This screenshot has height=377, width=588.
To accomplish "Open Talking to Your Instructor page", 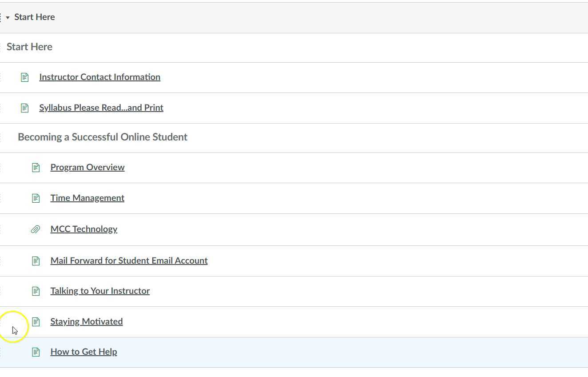I will pos(100,291).
